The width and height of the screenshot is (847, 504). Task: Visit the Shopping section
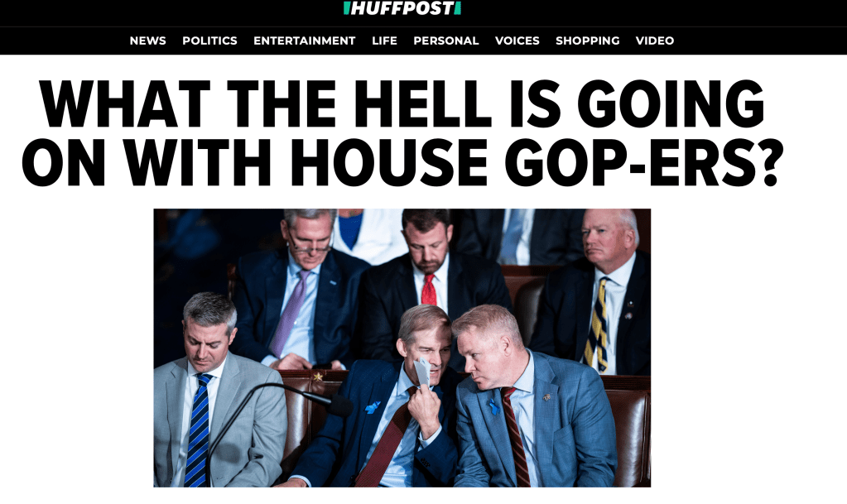587,41
